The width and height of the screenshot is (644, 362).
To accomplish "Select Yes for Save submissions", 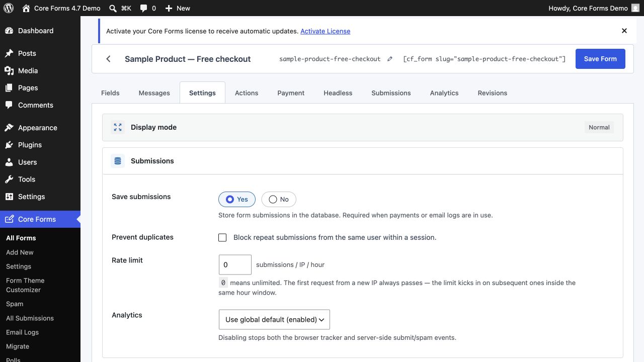I will click(x=237, y=200).
